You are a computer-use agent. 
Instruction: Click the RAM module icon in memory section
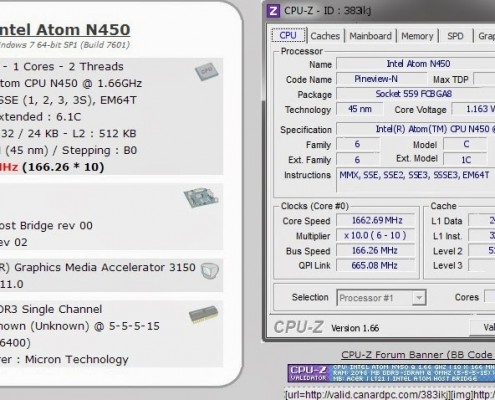point(203,314)
